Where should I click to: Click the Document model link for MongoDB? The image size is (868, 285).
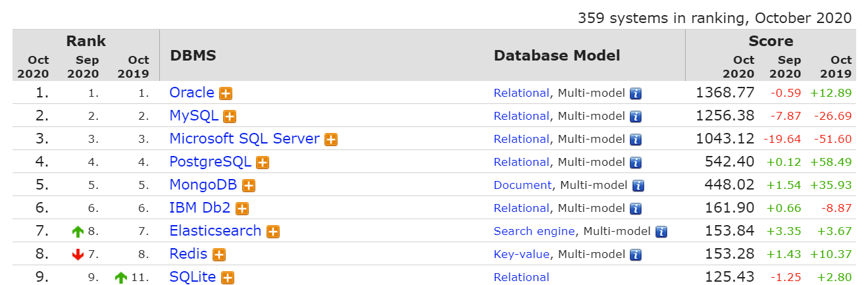(523, 186)
